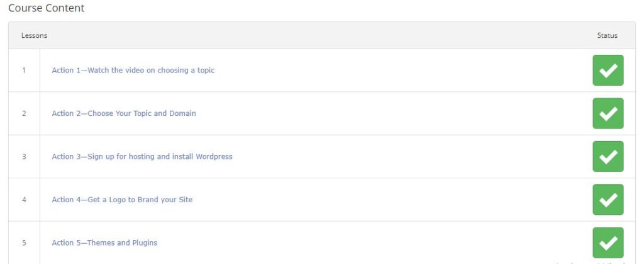Click the Lessons column header
644x264 pixels.
click(x=34, y=35)
